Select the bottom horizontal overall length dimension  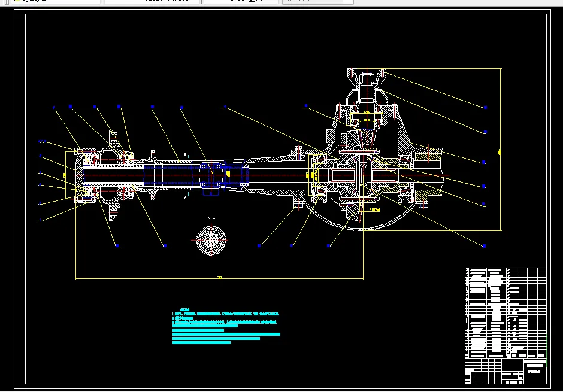coord(219,278)
